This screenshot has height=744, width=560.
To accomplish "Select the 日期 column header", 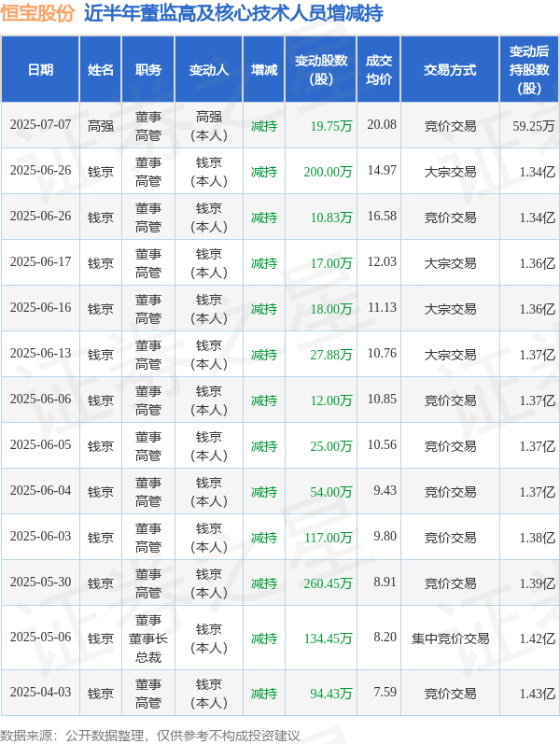I will 40,70.
